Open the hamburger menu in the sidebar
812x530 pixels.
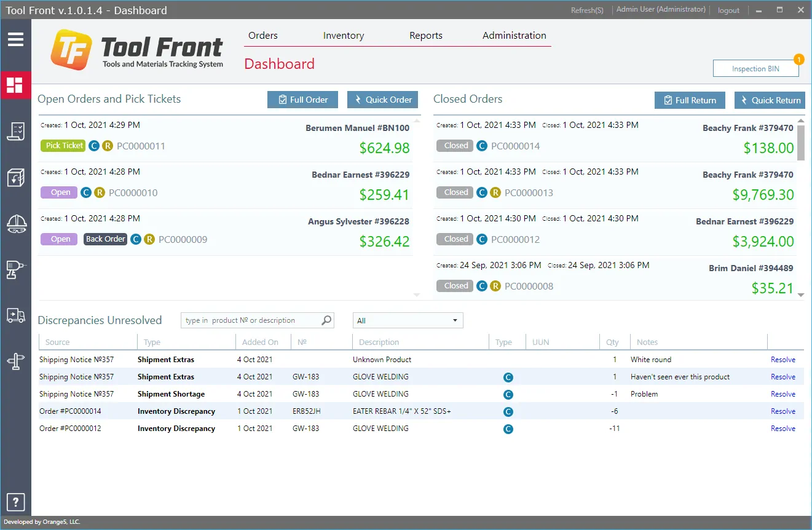(15, 40)
